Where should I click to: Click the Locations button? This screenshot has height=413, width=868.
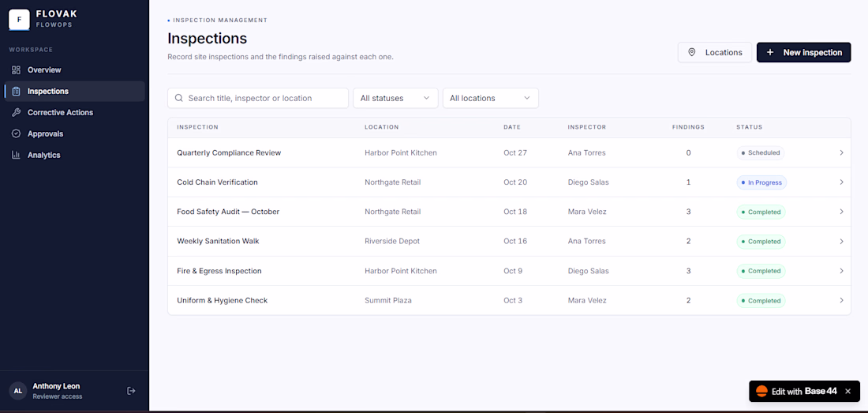(715, 52)
